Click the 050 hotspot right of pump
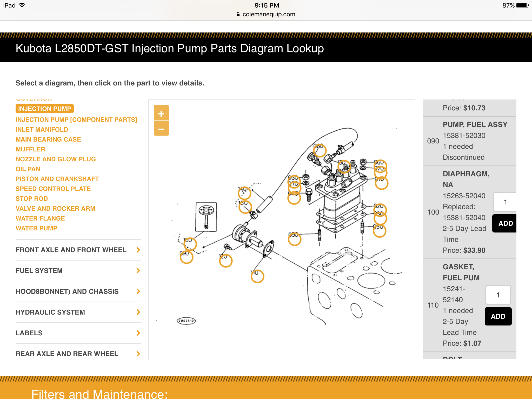The image size is (532, 399). [380, 231]
